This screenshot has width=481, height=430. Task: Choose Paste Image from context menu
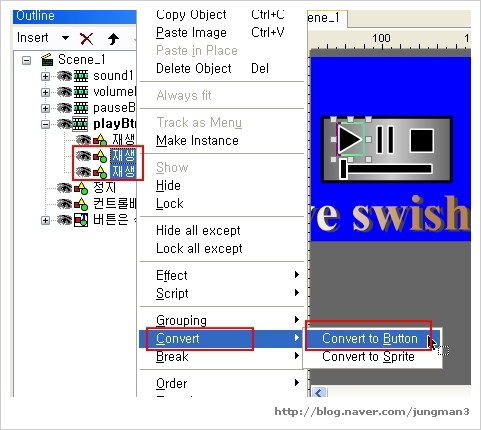point(191,33)
